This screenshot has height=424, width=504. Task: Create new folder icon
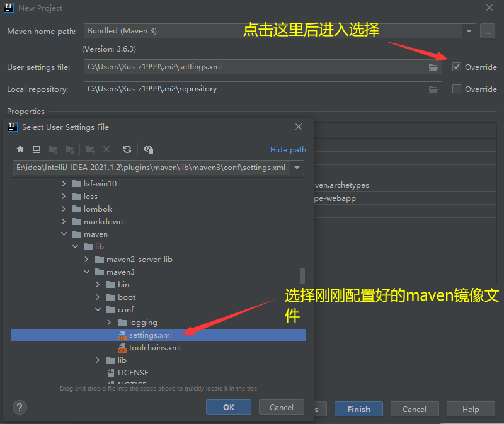pyautogui.click(x=90, y=149)
